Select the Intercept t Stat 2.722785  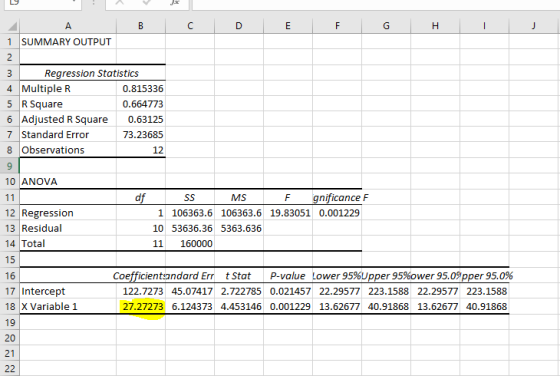click(239, 291)
